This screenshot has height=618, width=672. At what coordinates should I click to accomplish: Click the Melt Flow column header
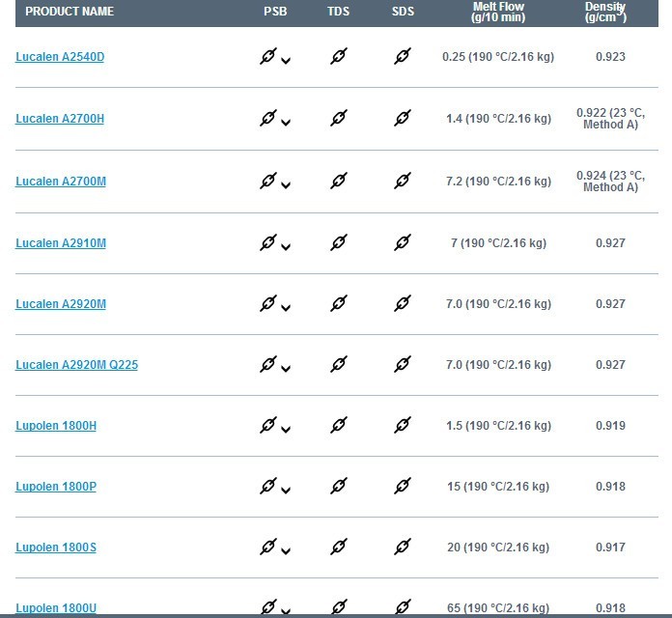pos(498,12)
